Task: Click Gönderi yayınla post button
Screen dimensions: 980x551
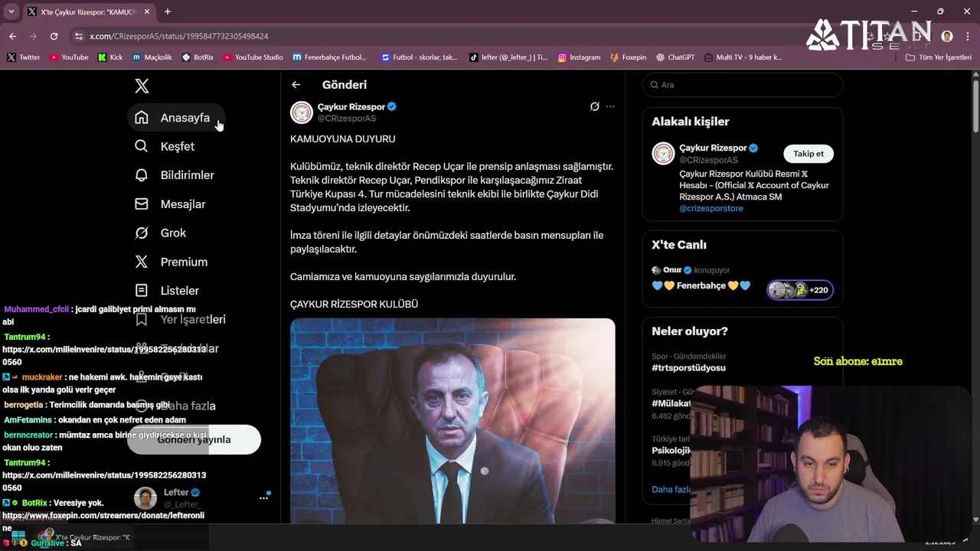Action: pyautogui.click(x=194, y=439)
